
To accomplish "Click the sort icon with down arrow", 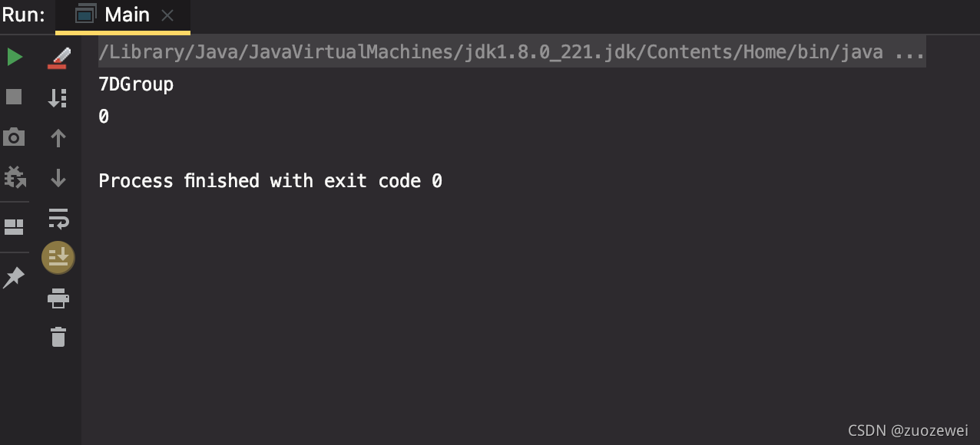I will coord(58,97).
